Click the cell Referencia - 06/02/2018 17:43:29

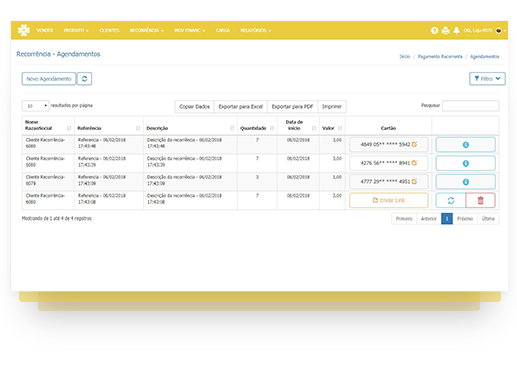pos(109,162)
